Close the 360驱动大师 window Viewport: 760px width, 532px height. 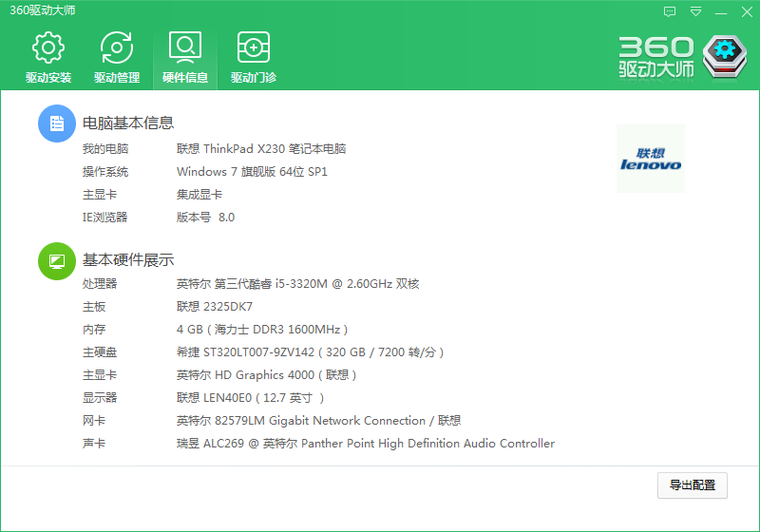(747, 11)
